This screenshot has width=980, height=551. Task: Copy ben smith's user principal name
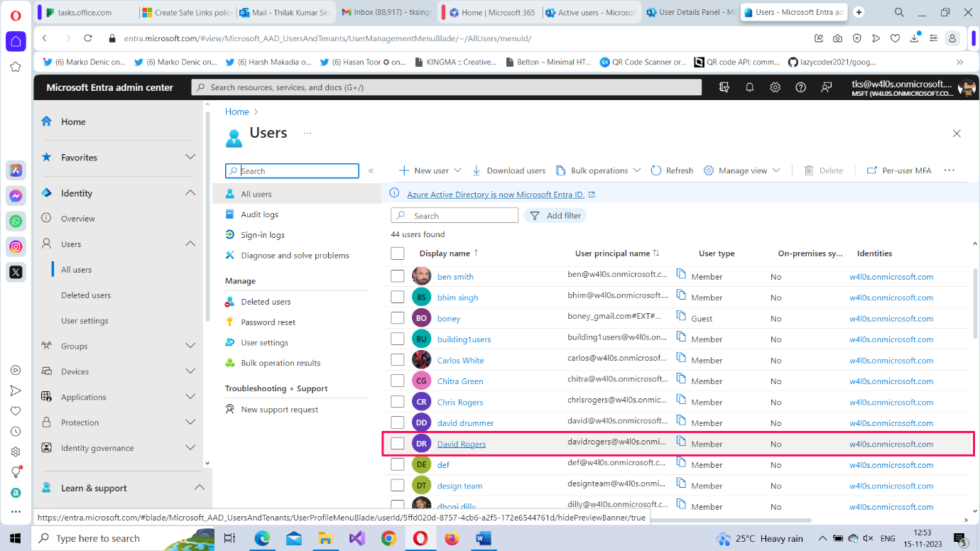coord(679,275)
